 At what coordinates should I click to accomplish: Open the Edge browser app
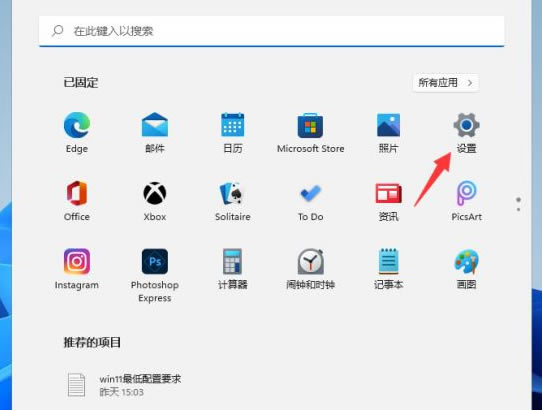click(x=77, y=132)
